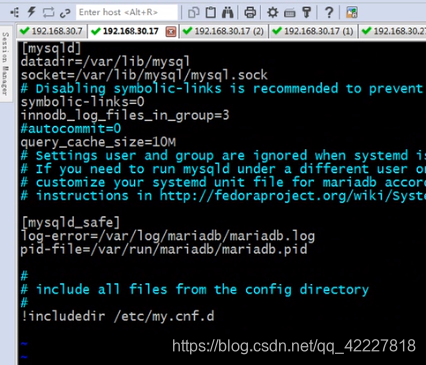The width and height of the screenshot is (426, 365).
Task: Open Session Options gear icon
Action: [x=272, y=13]
